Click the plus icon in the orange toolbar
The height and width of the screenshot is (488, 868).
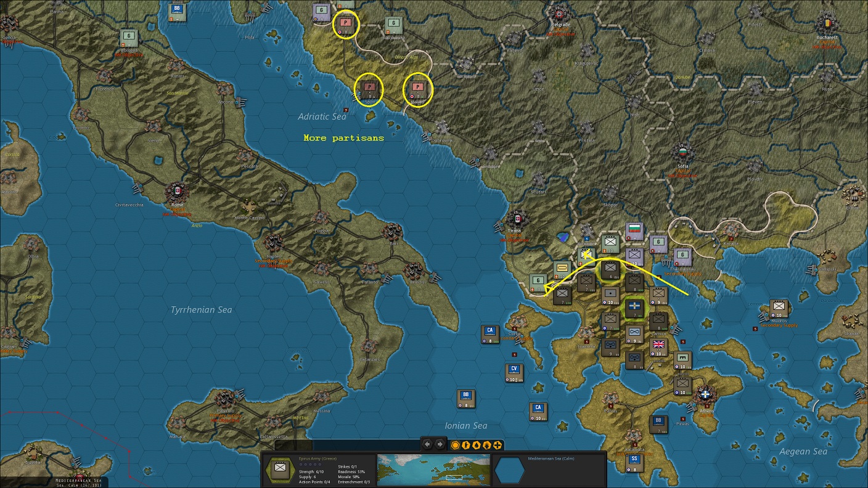pos(497,445)
